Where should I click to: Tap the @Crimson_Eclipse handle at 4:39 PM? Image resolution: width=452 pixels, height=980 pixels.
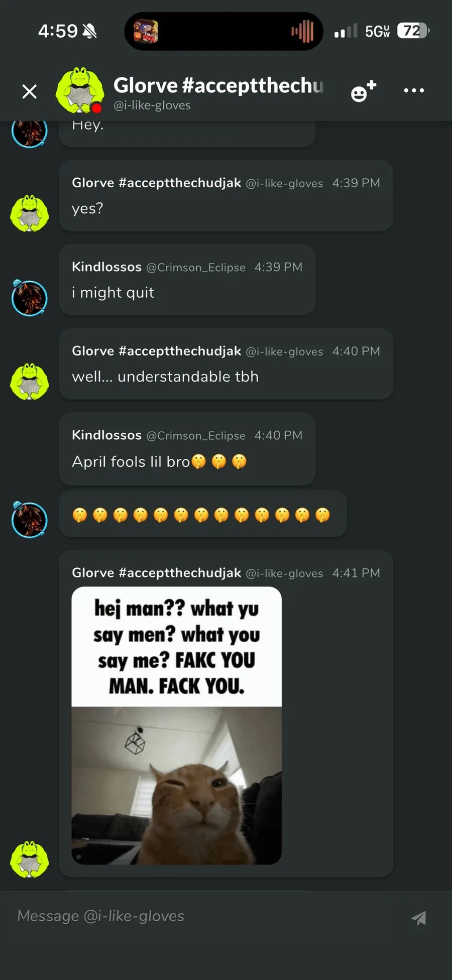pos(196,268)
